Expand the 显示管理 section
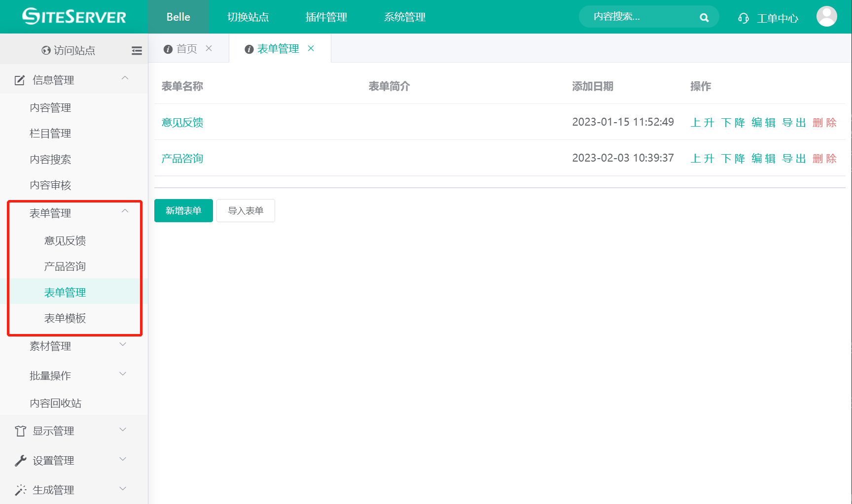 pos(122,429)
